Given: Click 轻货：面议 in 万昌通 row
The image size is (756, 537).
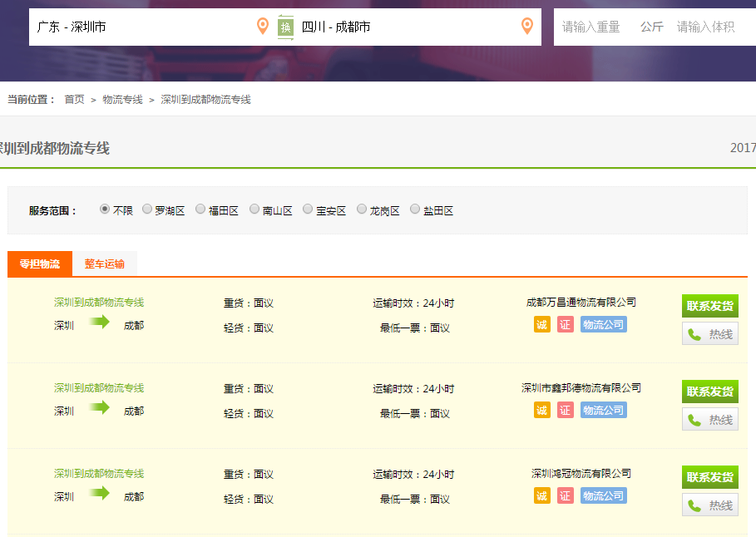Looking at the screenshot, I should click(249, 328).
